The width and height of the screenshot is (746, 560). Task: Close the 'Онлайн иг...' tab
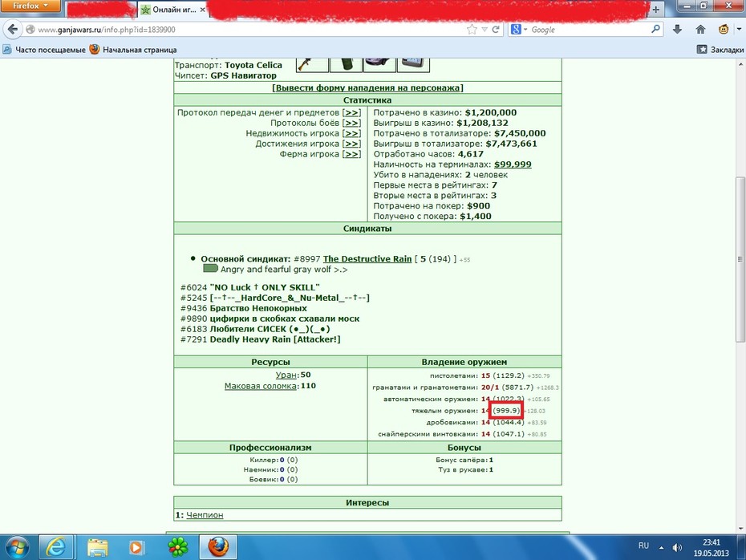click(202, 10)
